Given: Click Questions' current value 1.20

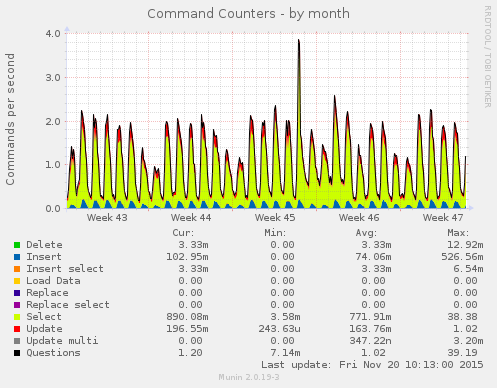Looking at the screenshot, I should click(190, 353).
